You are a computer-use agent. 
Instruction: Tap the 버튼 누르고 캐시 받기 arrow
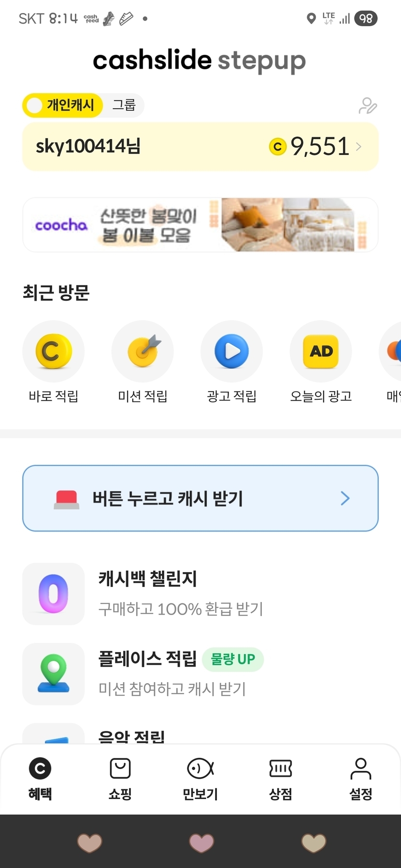[x=345, y=498]
